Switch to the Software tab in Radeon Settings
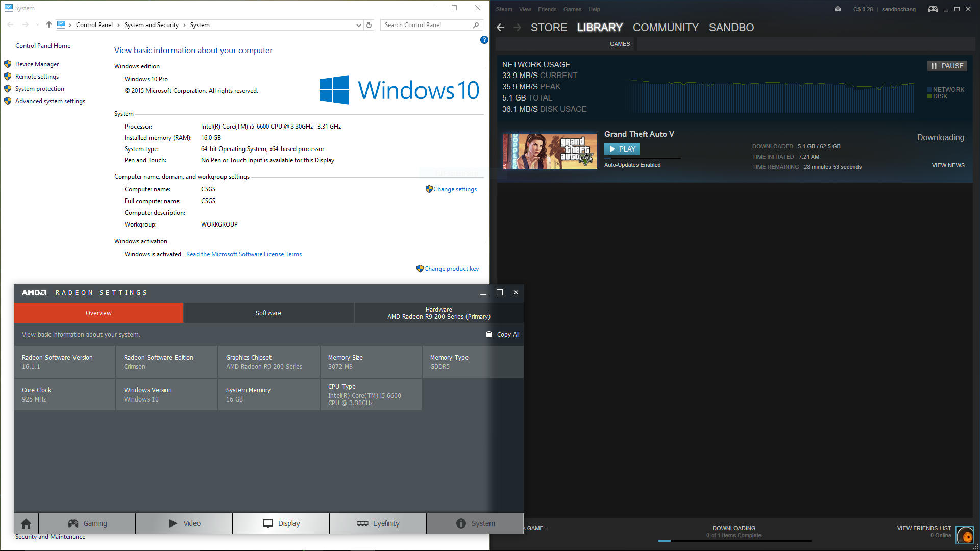The image size is (980, 551). pyautogui.click(x=268, y=313)
